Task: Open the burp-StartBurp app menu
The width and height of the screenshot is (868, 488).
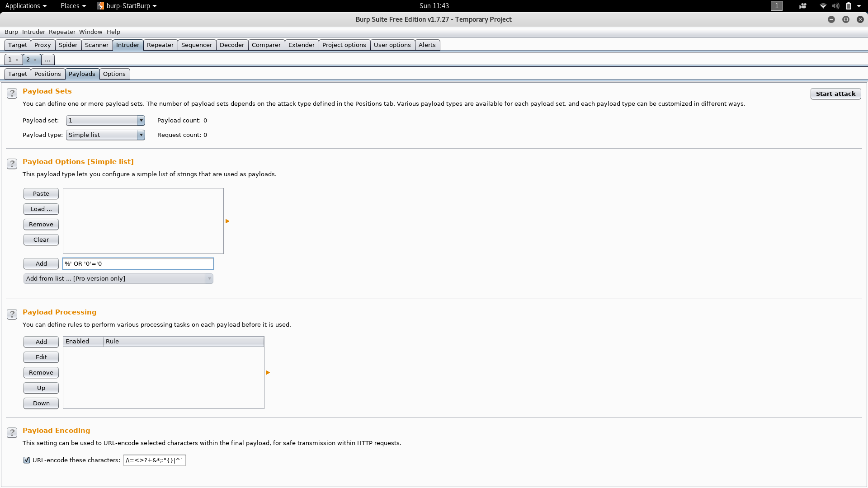Action: pyautogui.click(x=127, y=6)
